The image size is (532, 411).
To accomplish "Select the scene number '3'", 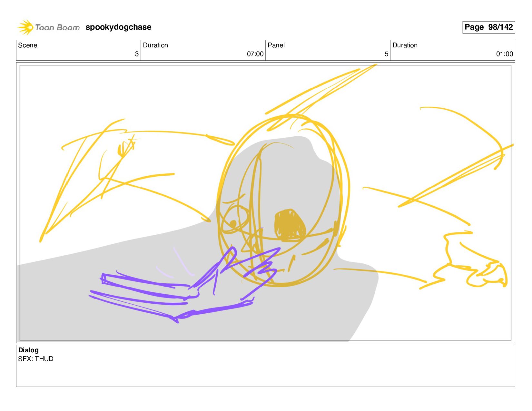I will (137, 54).
